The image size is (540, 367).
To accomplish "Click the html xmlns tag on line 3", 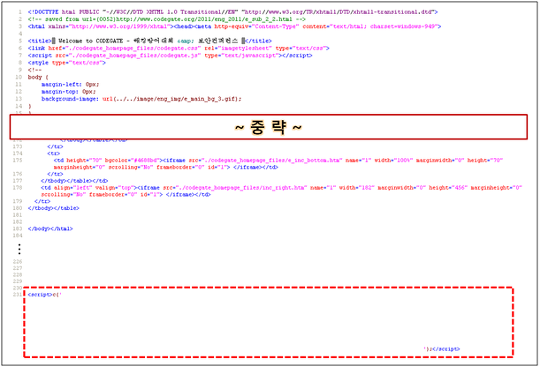I will (235, 26).
